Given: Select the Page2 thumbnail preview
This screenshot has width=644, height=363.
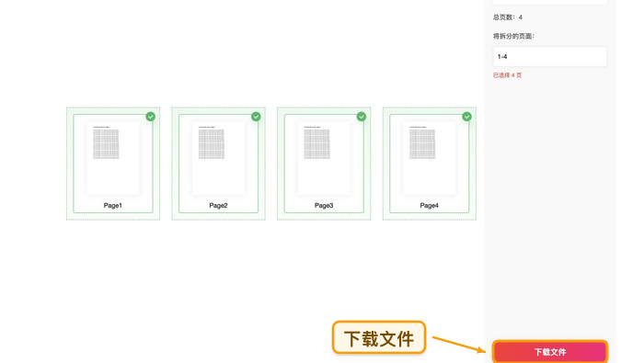Looking at the screenshot, I should [x=219, y=158].
